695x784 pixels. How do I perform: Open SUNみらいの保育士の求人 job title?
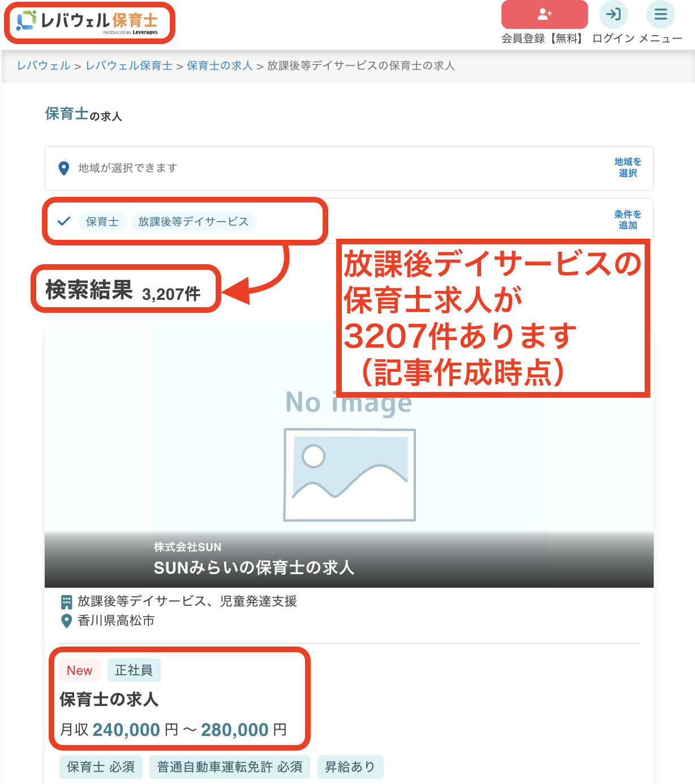click(254, 568)
